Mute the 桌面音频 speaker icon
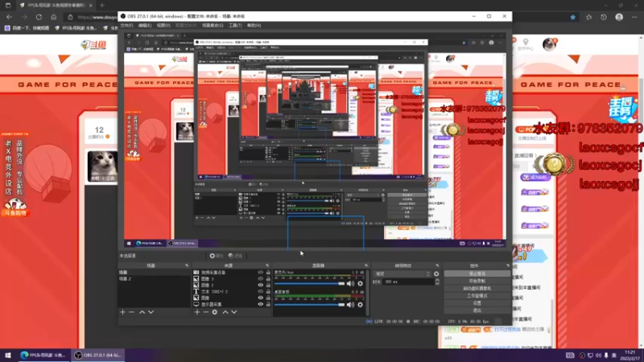Screen dimensions: 644x362 [350, 305]
